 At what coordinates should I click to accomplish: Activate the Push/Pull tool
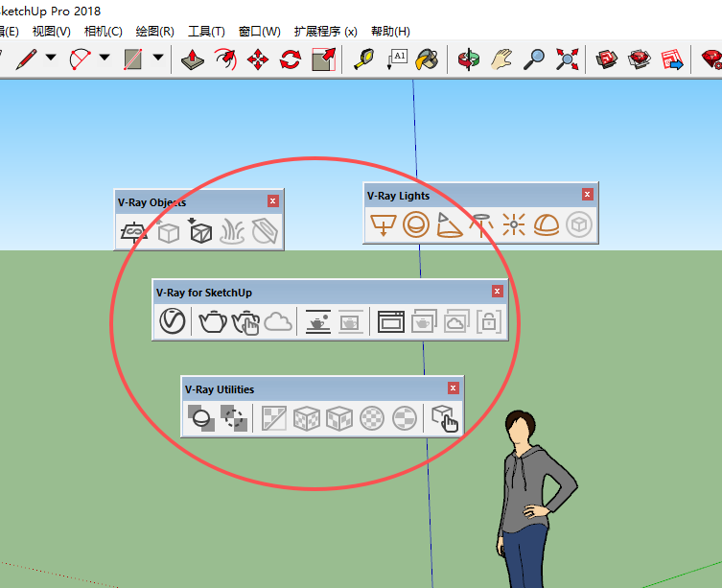(193, 59)
